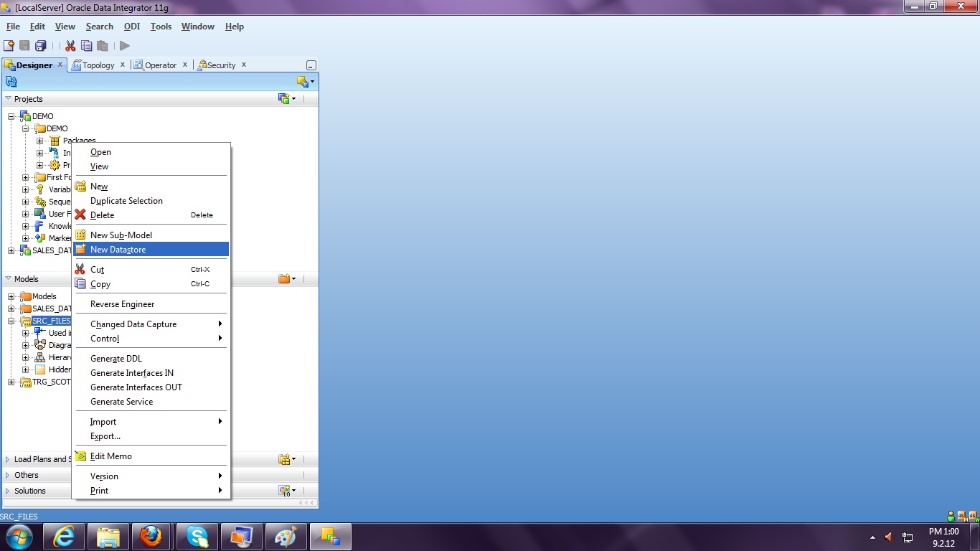This screenshot has width=980, height=551.
Task: Switch to the Security tab
Action: (x=221, y=65)
